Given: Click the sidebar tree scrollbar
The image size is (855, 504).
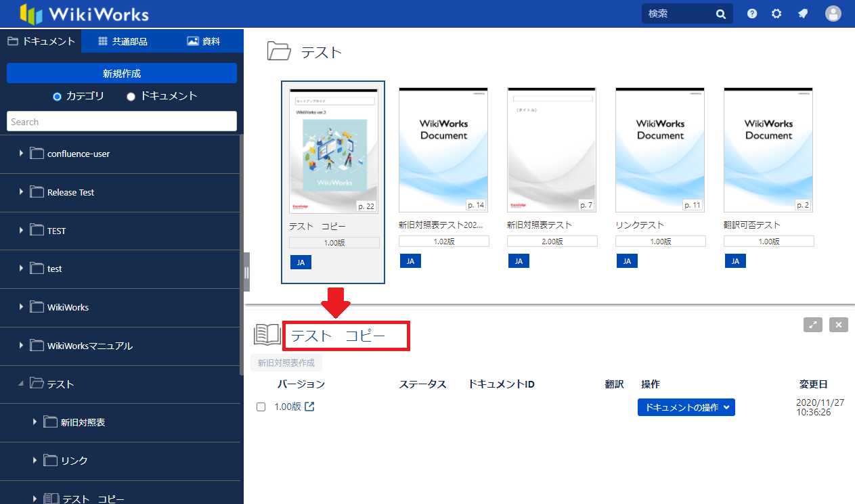Looking at the screenshot, I should (x=241, y=254).
